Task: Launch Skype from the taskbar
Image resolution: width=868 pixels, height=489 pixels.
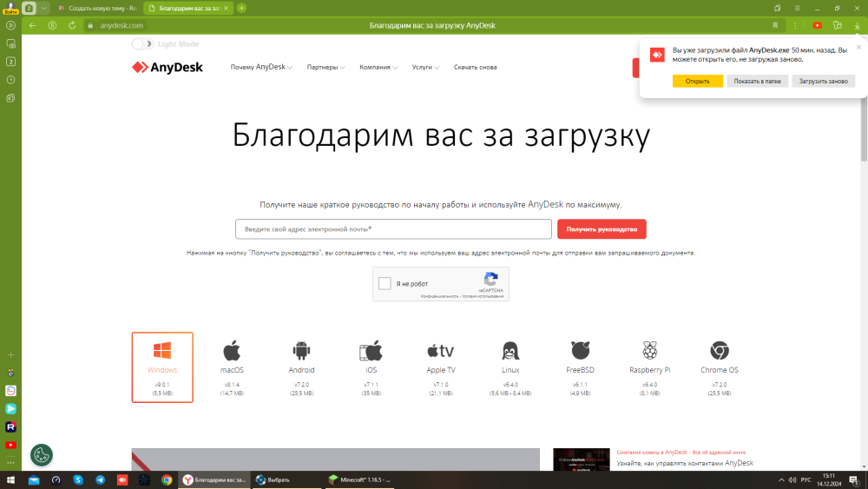Action: (78, 480)
